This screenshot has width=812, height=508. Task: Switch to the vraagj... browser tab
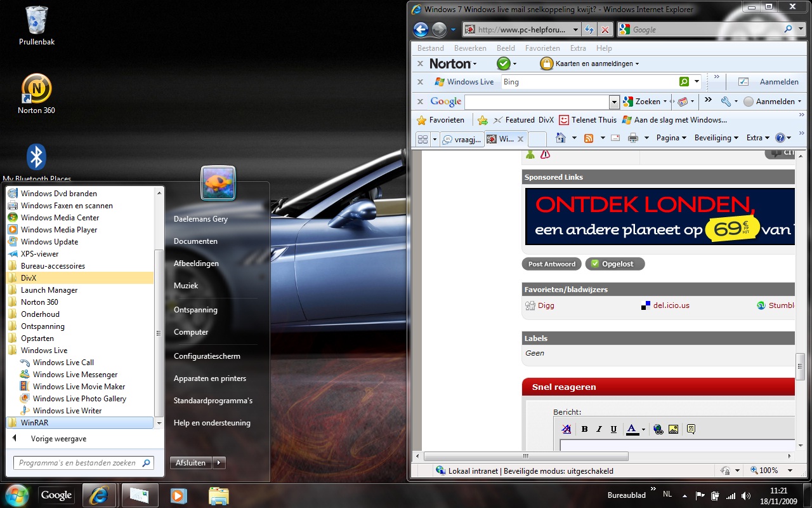[462, 139]
